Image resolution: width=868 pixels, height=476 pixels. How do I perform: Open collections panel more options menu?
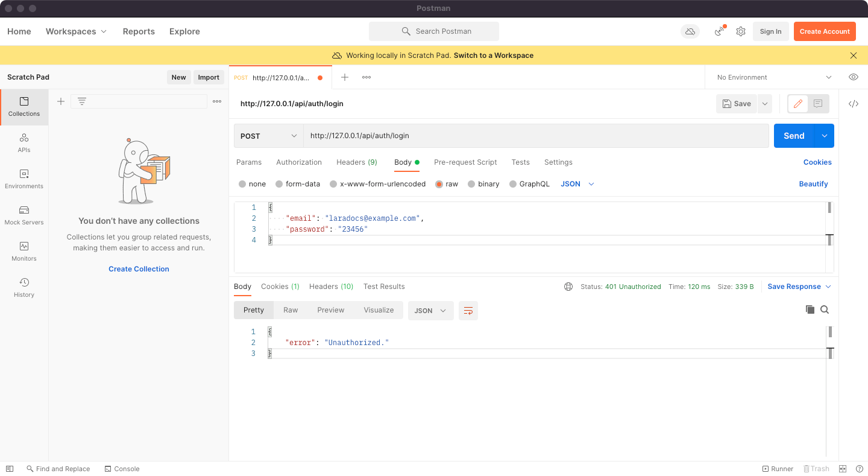217,101
